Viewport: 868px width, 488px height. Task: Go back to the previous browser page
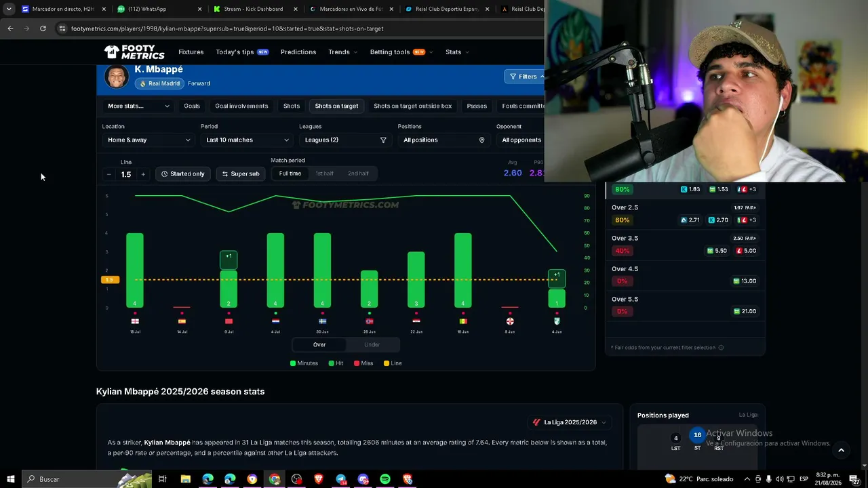tap(10, 28)
